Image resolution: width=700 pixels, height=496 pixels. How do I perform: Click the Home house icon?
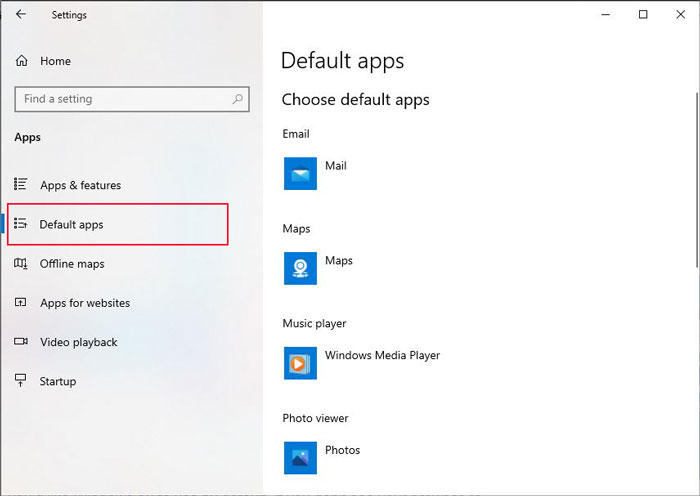pyautogui.click(x=21, y=61)
